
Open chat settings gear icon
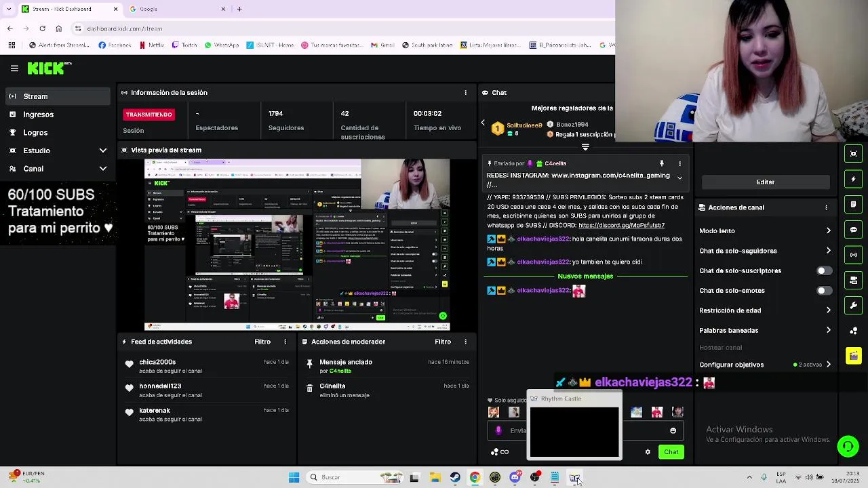(648, 452)
